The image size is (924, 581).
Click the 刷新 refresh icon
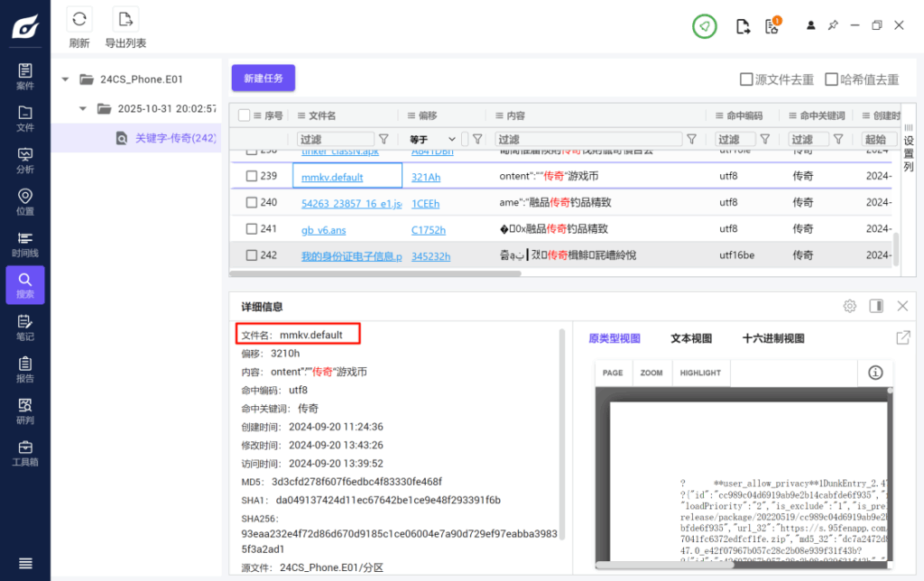79,20
